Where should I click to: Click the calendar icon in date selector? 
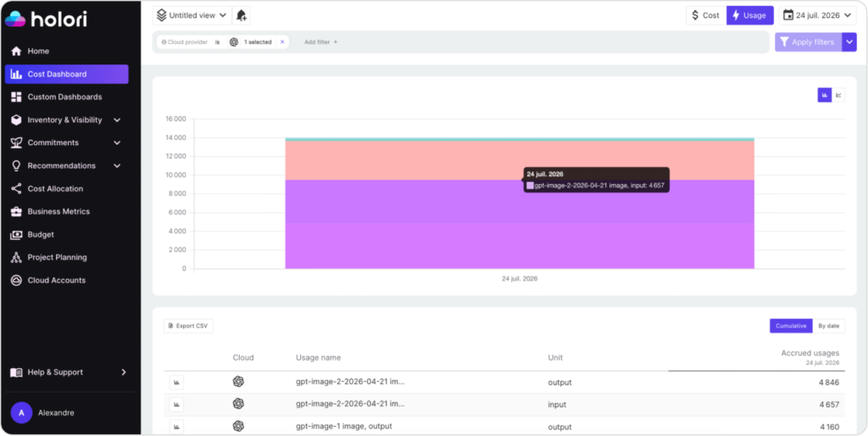coord(788,15)
